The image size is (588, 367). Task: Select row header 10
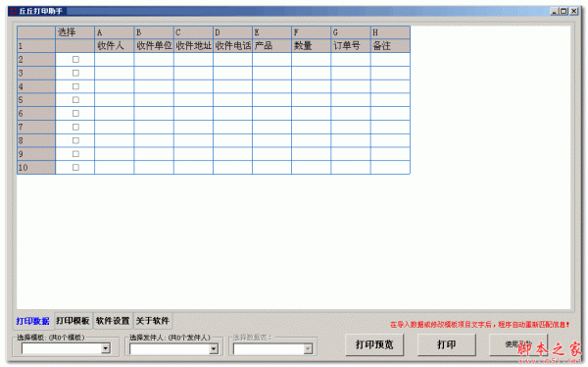tap(36, 167)
